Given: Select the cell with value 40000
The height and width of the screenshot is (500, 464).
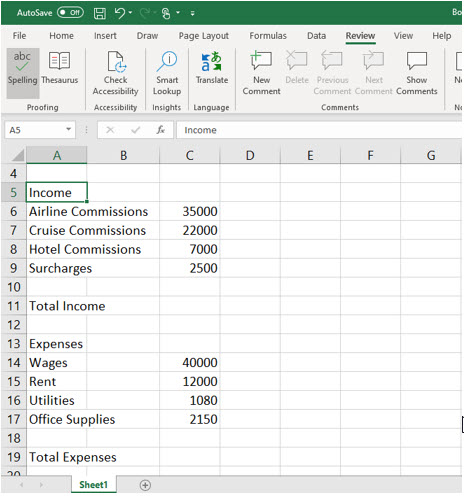Looking at the screenshot, I should (x=190, y=363).
